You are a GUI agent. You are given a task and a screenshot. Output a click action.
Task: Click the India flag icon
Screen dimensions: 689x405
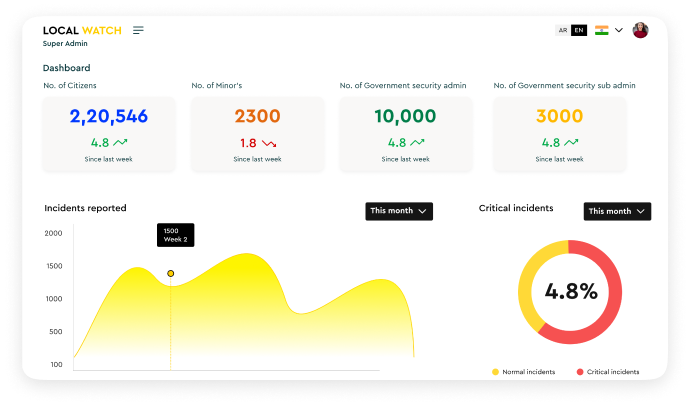click(x=601, y=30)
